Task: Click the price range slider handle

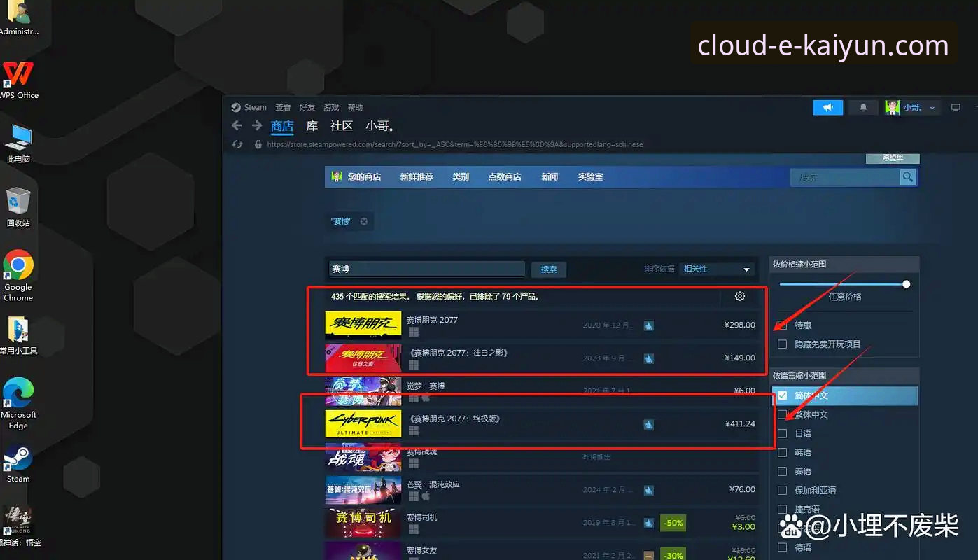Action: [x=907, y=284]
